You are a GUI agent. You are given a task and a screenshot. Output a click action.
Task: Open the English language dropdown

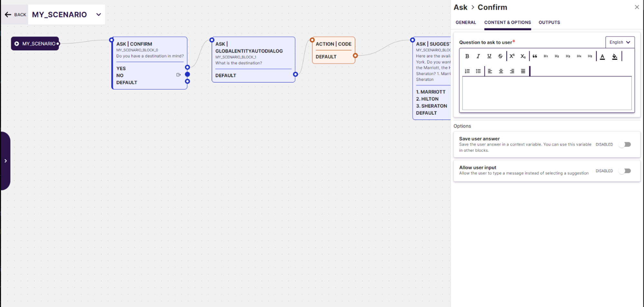point(620,42)
